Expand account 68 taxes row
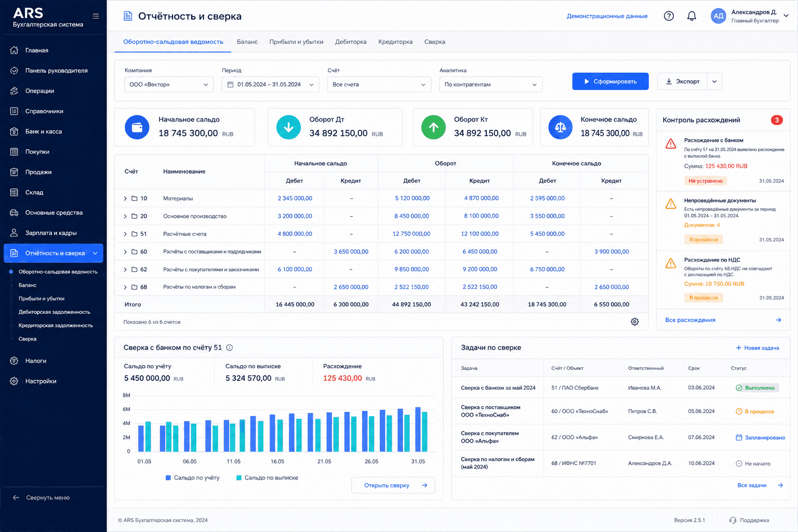This screenshot has width=798, height=532. (125, 287)
